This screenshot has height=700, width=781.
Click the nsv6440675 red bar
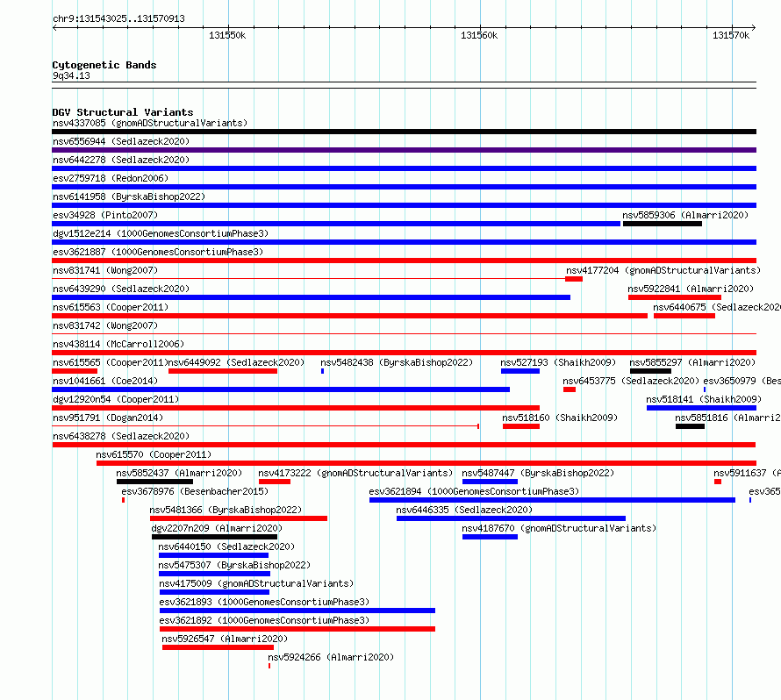684,316
